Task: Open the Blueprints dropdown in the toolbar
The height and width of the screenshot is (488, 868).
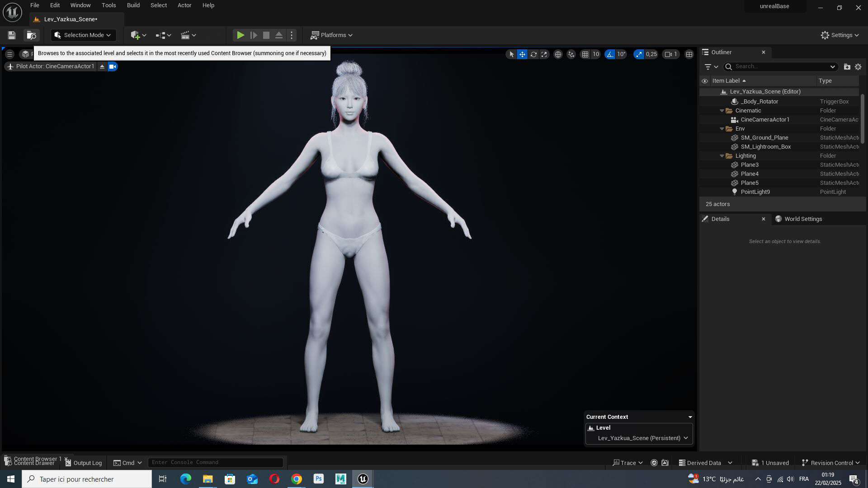Action: point(163,35)
